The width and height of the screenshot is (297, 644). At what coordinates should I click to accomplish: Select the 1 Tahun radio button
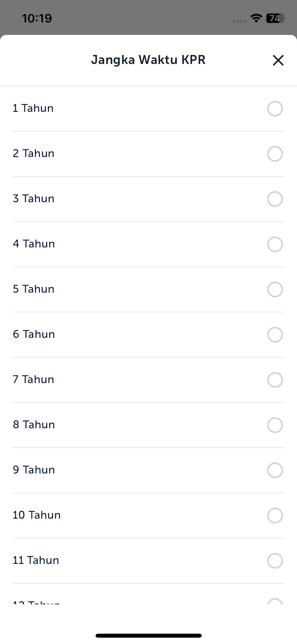(275, 109)
